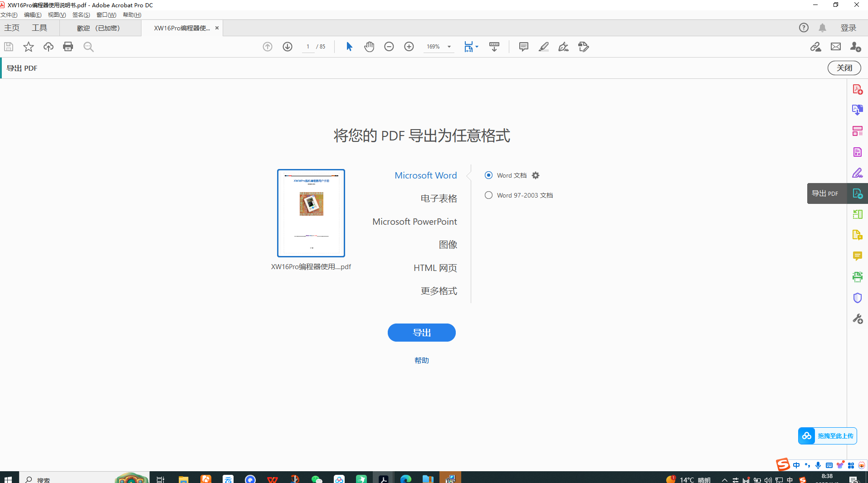
Task: Open the Protect shield tool in sidebar
Action: (x=858, y=298)
